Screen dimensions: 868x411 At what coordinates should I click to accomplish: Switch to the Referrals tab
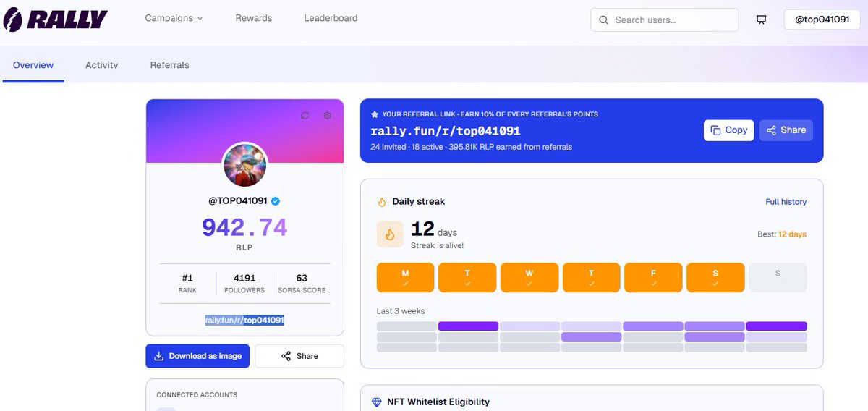169,65
